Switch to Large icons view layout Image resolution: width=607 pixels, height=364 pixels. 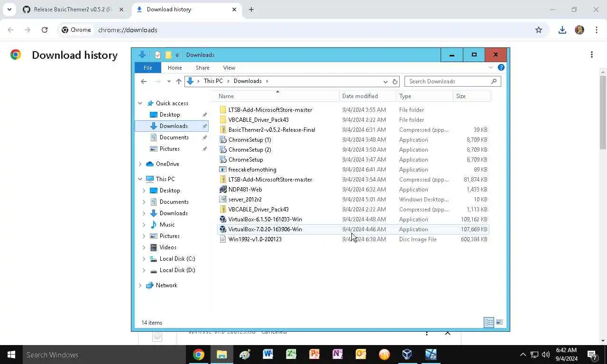click(x=499, y=322)
